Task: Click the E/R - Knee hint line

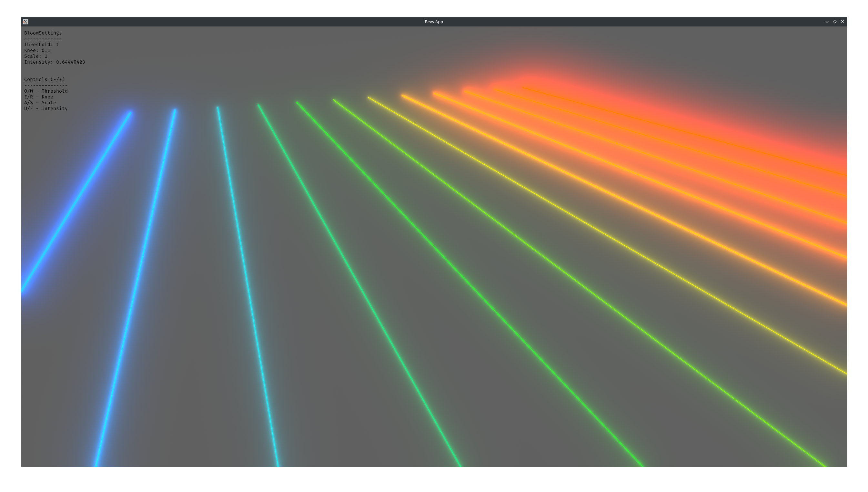Action: (x=38, y=97)
